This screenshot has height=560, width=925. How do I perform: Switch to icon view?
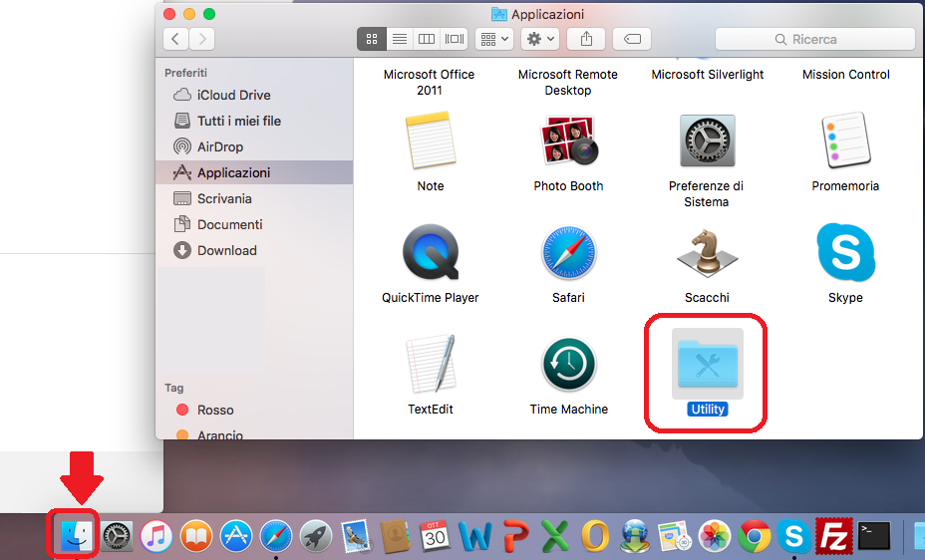point(372,39)
